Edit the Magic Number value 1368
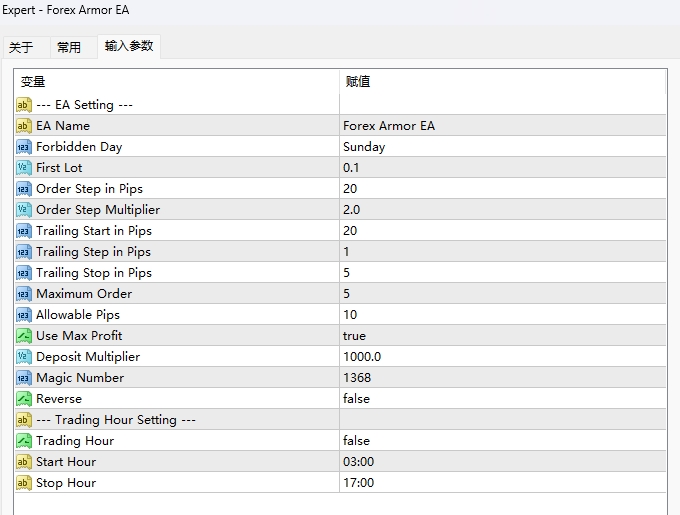Image resolution: width=680 pixels, height=515 pixels. click(503, 378)
